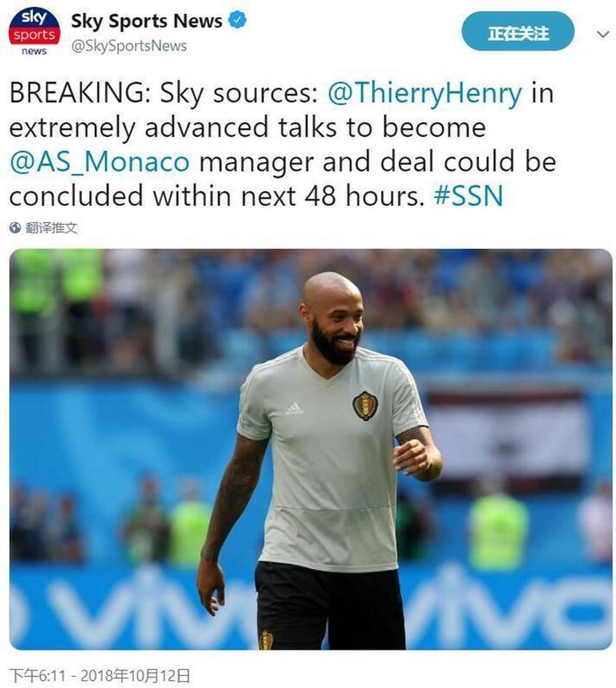Click the red 'sports' band in the avatar
The height and width of the screenshot is (688, 616).
34,35
